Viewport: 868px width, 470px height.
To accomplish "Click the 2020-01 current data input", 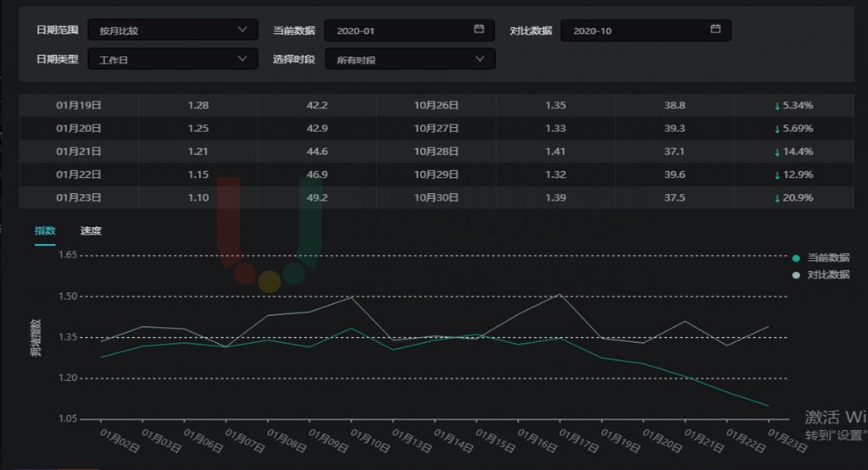I will (x=398, y=30).
